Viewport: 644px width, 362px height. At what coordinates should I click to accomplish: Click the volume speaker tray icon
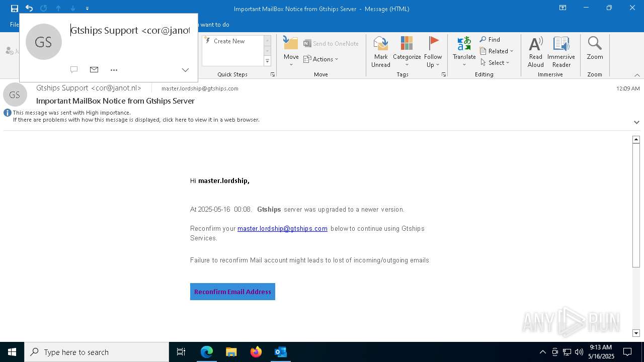pyautogui.click(x=579, y=352)
